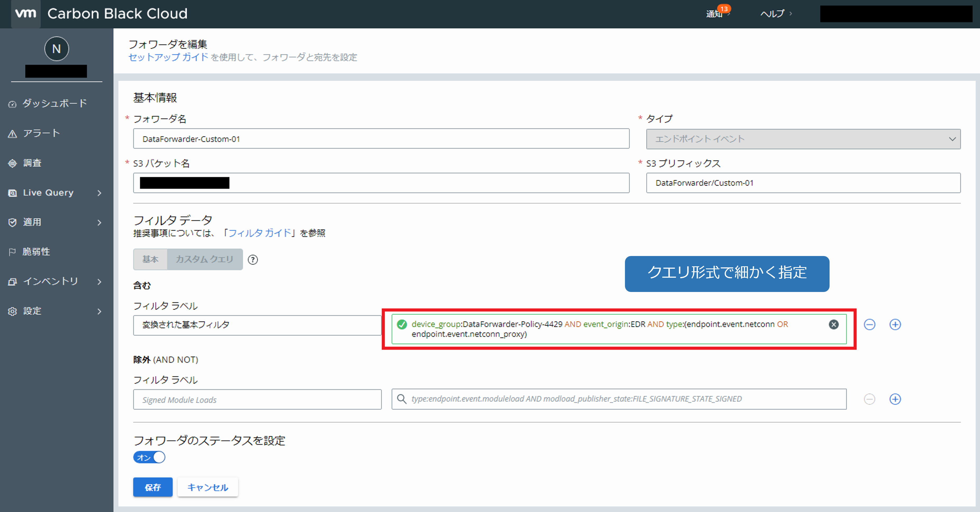Click the inventory icon in sidebar
The width and height of the screenshot is (980, 512).
point(12,282)
